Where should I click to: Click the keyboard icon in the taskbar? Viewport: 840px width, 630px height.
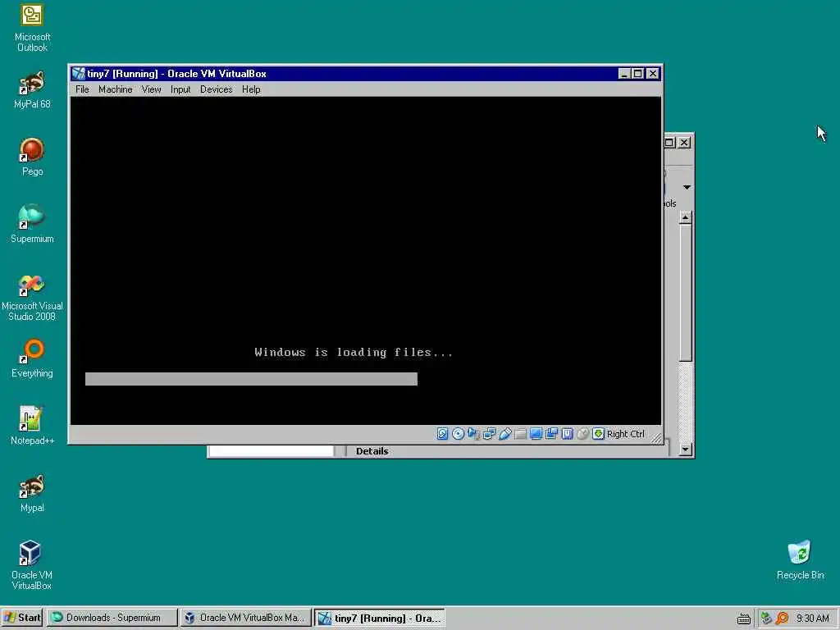click(743, 619)
